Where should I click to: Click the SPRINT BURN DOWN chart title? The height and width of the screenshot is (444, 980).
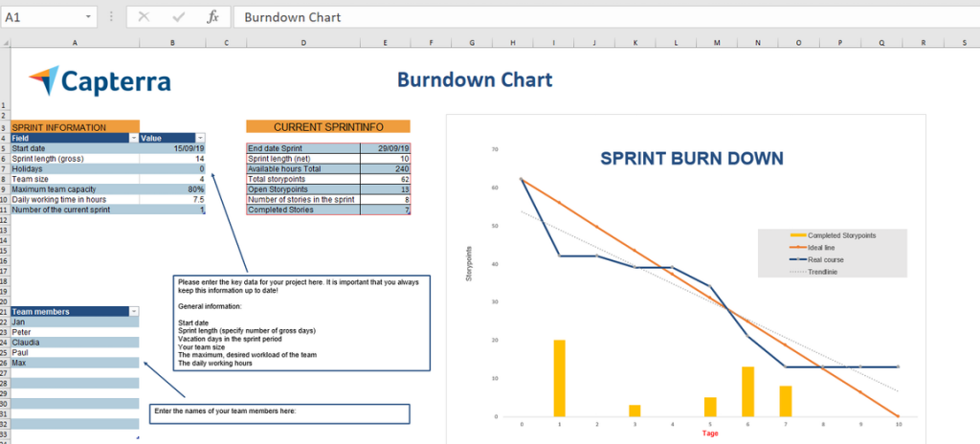coord(691,159)
